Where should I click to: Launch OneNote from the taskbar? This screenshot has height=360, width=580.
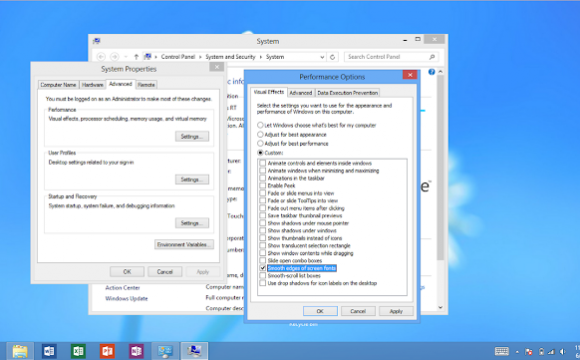(136, 351)
